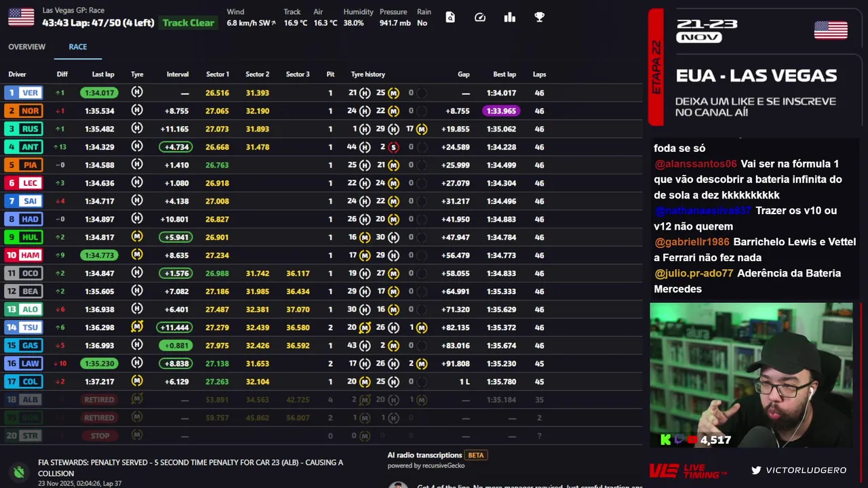The height and width of the screenshot is (488, 868).
Task: Click HAM's current medium tyre icon
Action: coord(137,255)
